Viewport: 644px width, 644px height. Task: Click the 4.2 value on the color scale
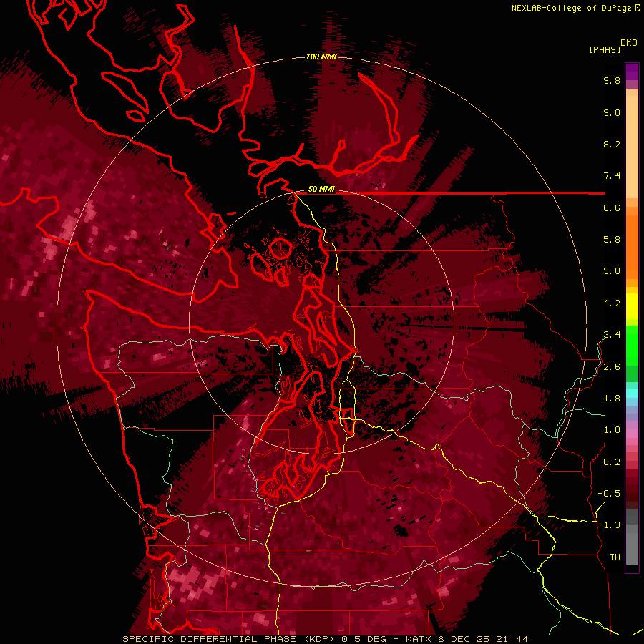(x=612, y=303)
